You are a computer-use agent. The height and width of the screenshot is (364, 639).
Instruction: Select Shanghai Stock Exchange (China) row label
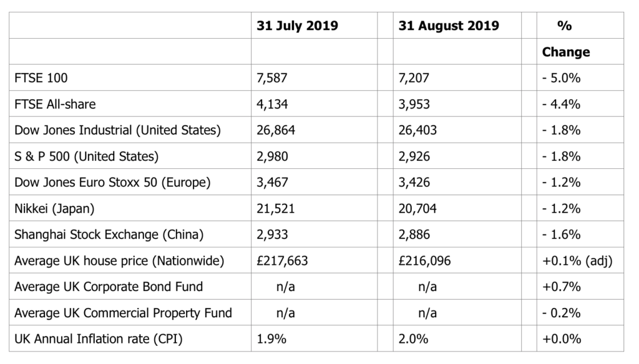click(109, 234)
